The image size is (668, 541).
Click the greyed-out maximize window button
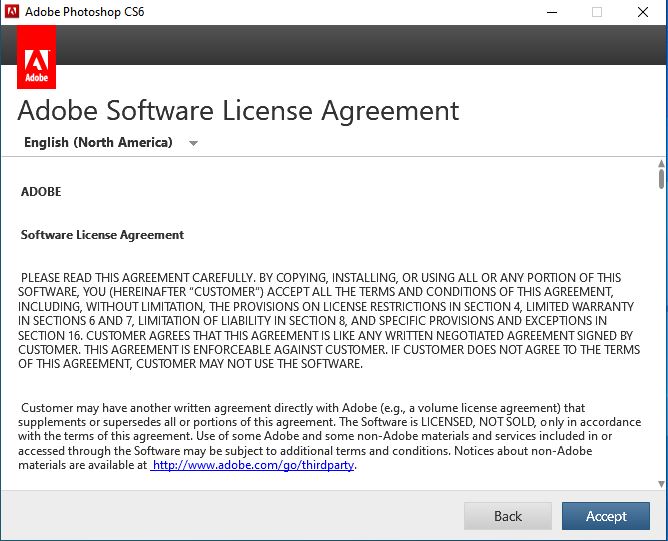point(597,12)
